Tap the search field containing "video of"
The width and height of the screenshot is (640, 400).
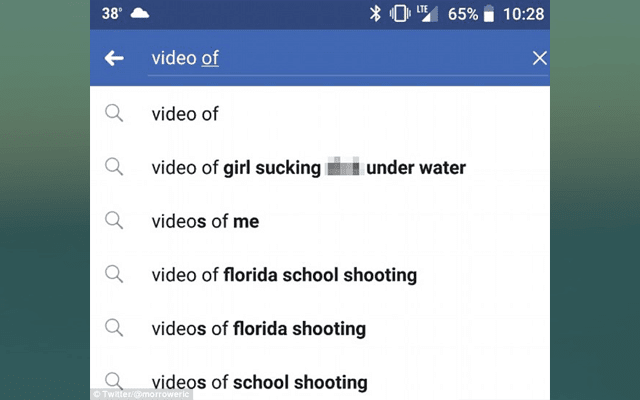click(330, 58)
